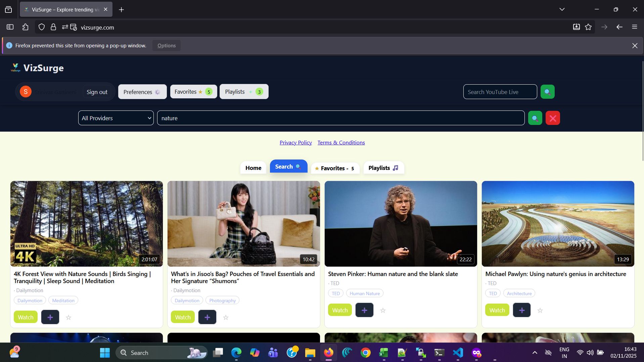Select the Search tab

[x=288, y=166]
